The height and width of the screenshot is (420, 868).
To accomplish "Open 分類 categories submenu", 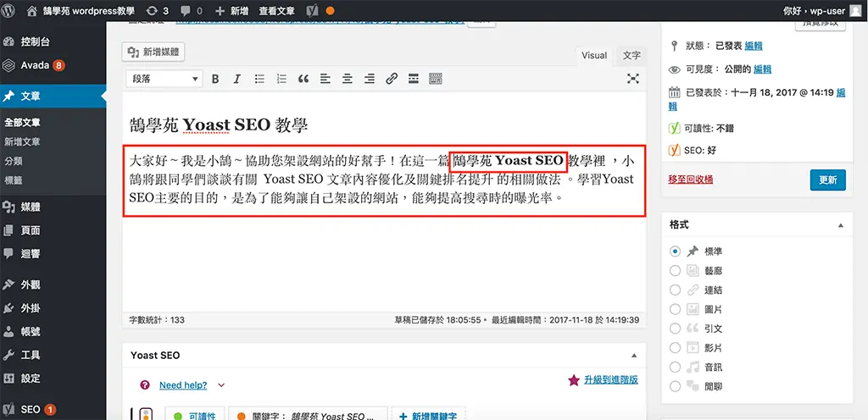I will click(x=14, y=162).
